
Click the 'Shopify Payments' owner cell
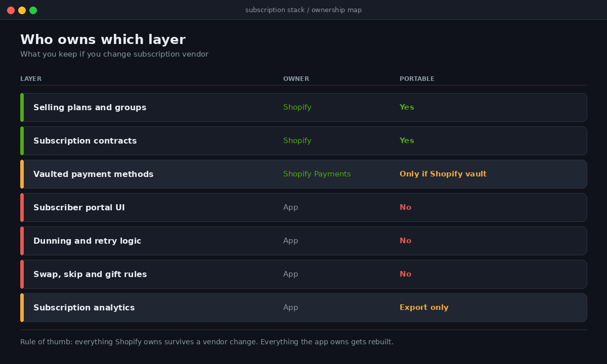[317, 174]
